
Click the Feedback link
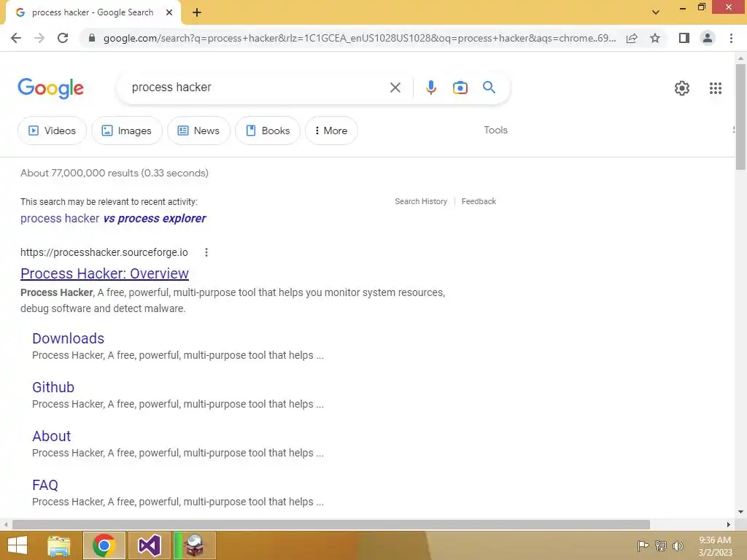479,201
